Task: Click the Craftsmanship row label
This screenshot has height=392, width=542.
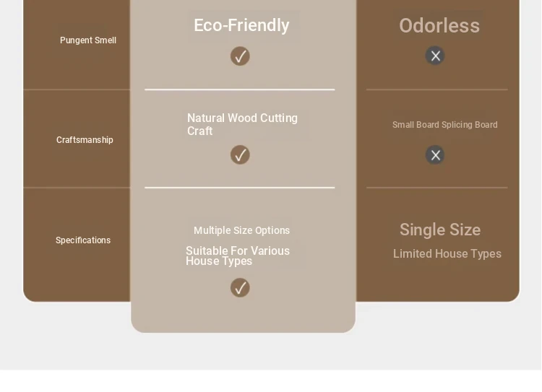Action: pyautogui.click(x=85, y=140)
